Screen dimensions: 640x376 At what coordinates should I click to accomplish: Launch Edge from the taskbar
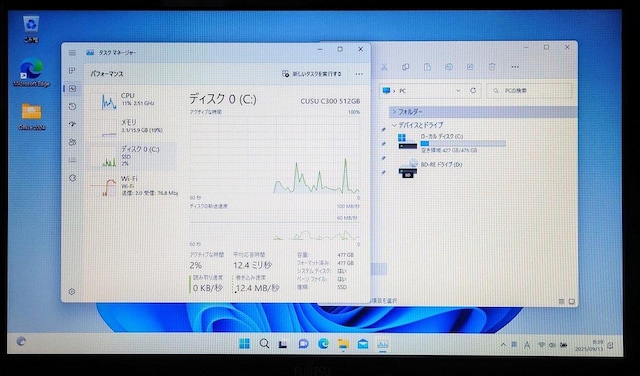coord(323,344)
